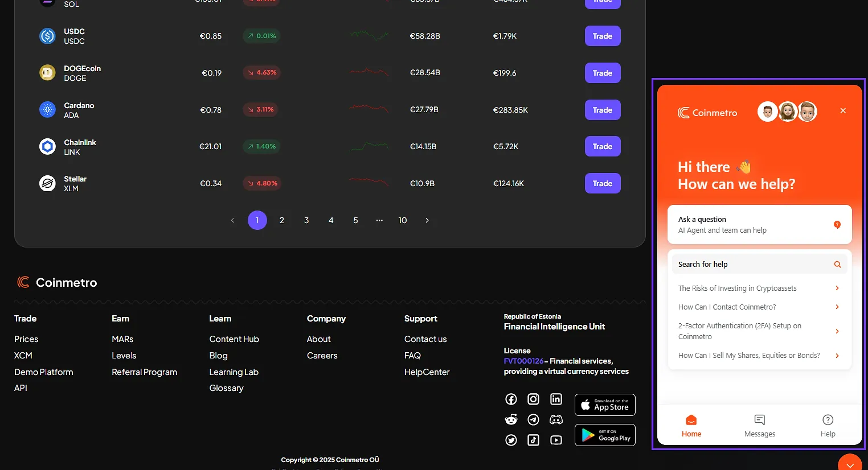Click Trade button for Stellar
The height and width of the screenshot is (470, 868).
[x=603, y=183]
